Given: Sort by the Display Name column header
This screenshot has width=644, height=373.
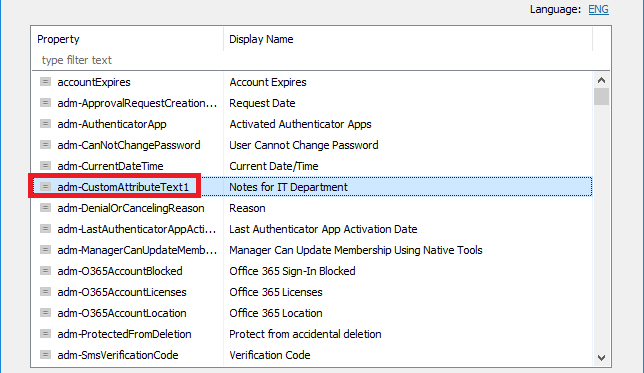Looking at the screenshot, I should point(408,39).
